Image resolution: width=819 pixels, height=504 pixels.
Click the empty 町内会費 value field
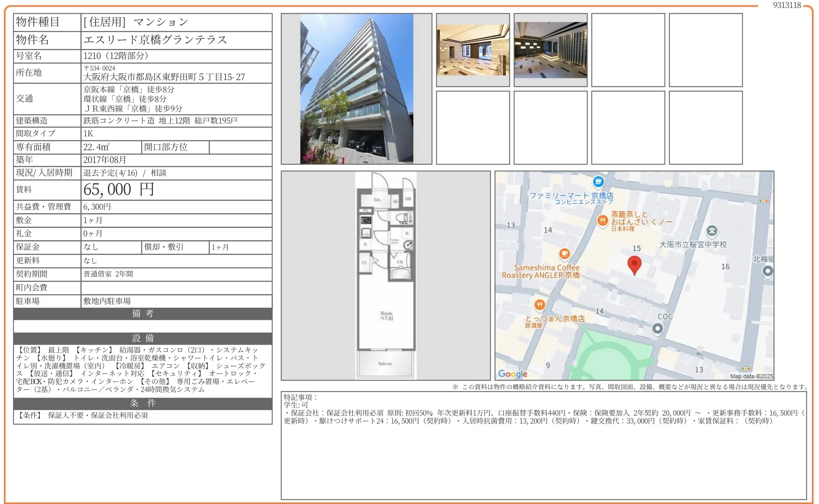pos(176,288)
